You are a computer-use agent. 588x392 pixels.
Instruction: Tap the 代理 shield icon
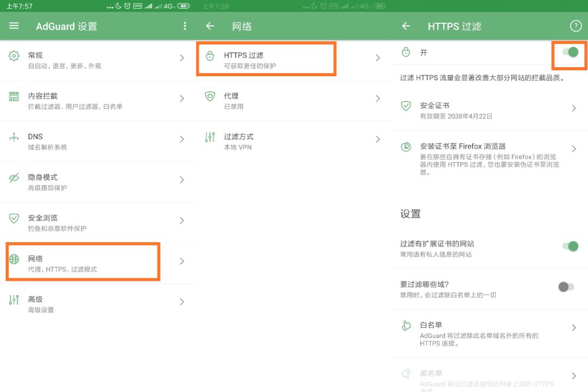click(210, 96)
